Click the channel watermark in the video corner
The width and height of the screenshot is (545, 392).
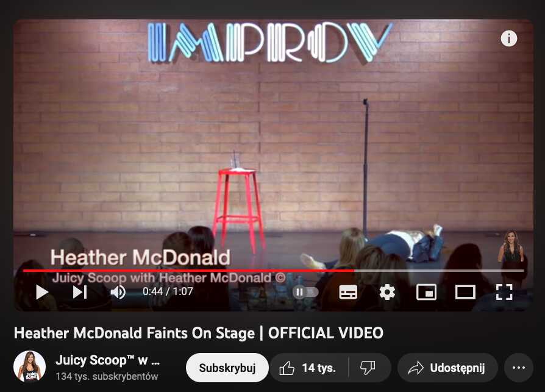[511, 248]
